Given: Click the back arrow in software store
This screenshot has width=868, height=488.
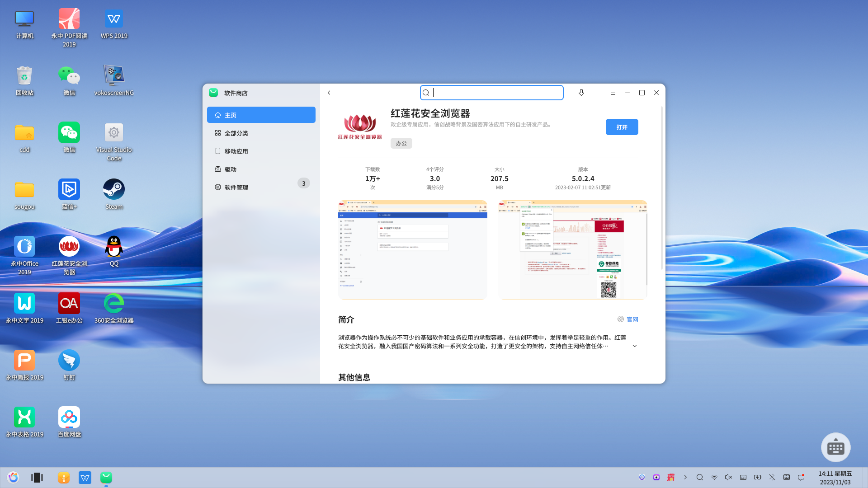Looking at the screenshot, I should click(329, 93).
